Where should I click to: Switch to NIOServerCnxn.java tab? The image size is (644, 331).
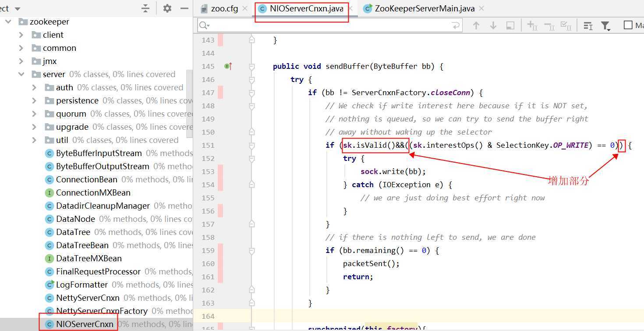(305, 8)
